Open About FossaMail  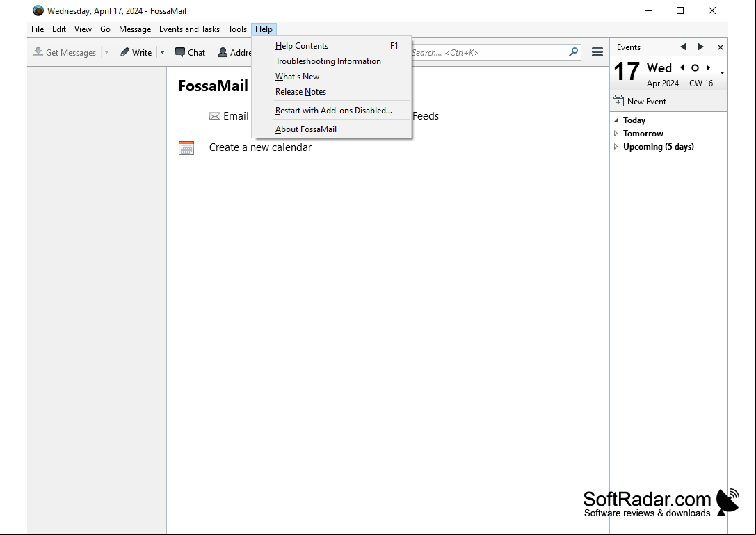(x=331, y=129)
